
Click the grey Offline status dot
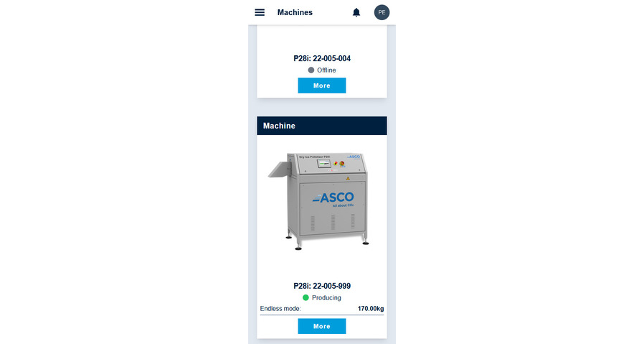(311, 70)
